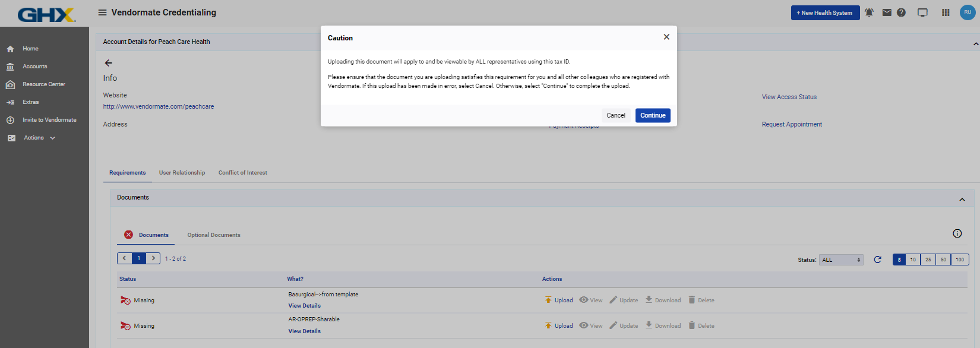Go to previous page of documents

[124, 258]
